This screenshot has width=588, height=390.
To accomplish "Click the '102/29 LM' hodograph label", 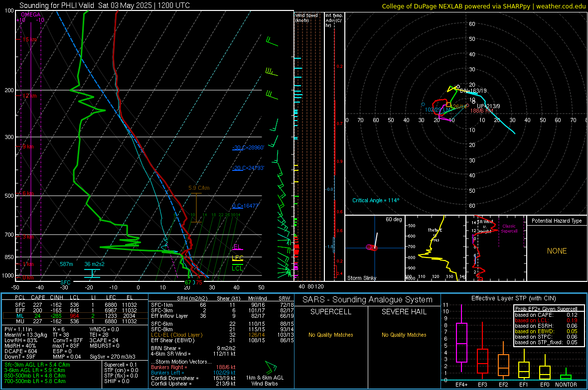I will (x=438, y=110).
